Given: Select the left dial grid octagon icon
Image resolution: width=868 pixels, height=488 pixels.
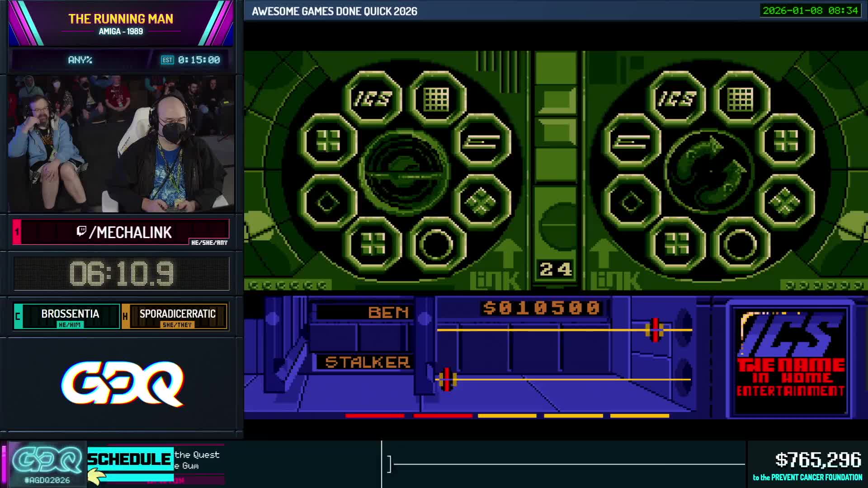Looking at the screenshot, I should click(x=436, y=99).
